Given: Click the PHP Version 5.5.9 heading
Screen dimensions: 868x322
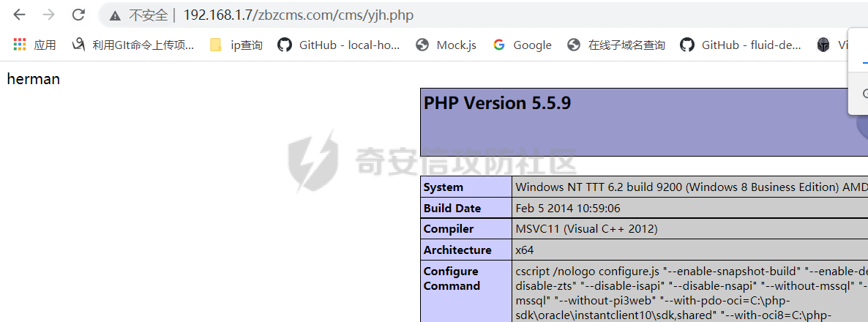Looking at the screenshot, I should [497, 103].
